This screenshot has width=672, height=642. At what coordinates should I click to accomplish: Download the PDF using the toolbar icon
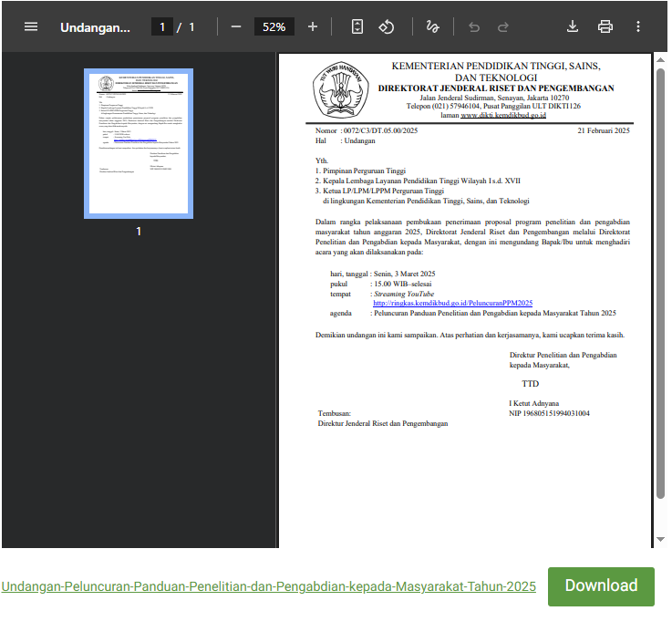tap(573, 26)
